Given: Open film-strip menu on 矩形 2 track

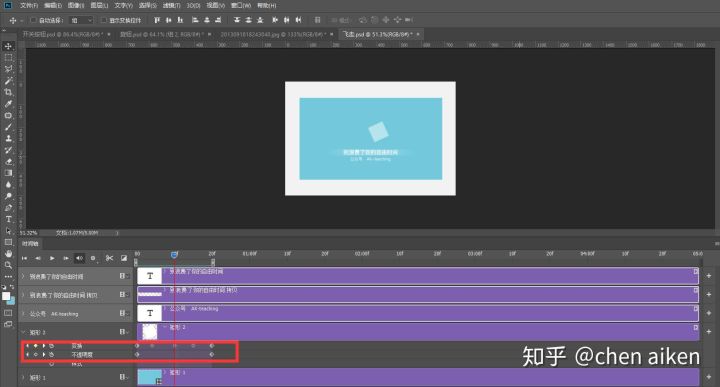Looking at the screenshot, I should pyautogui.click(x=124, y=331).
